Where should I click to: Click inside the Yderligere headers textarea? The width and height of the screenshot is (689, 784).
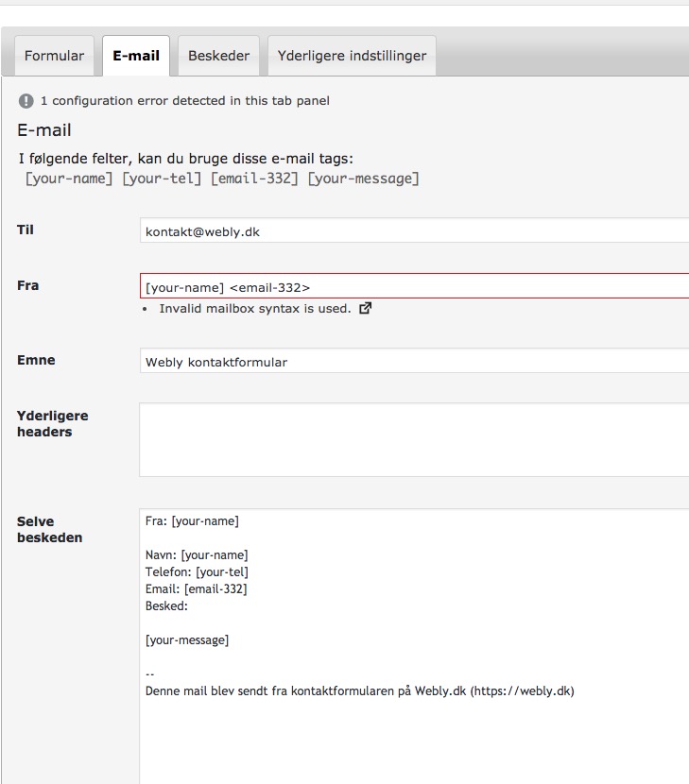(x=414, y=439)
